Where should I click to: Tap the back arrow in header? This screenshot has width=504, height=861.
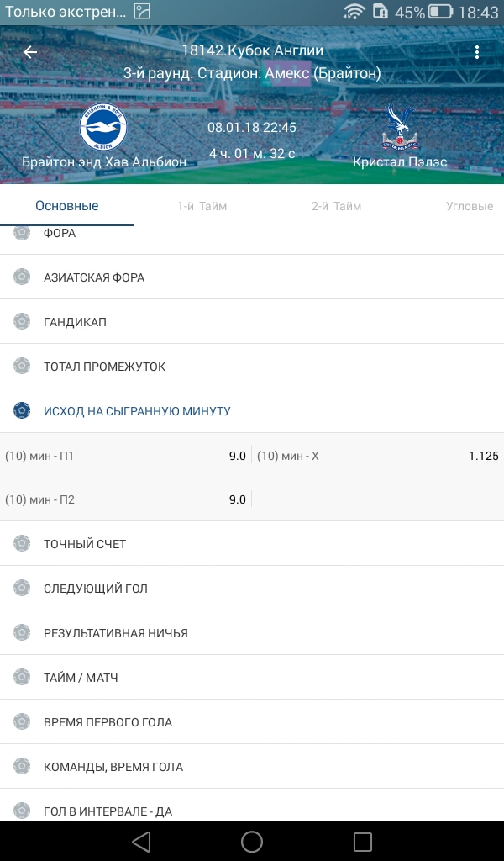30,52
